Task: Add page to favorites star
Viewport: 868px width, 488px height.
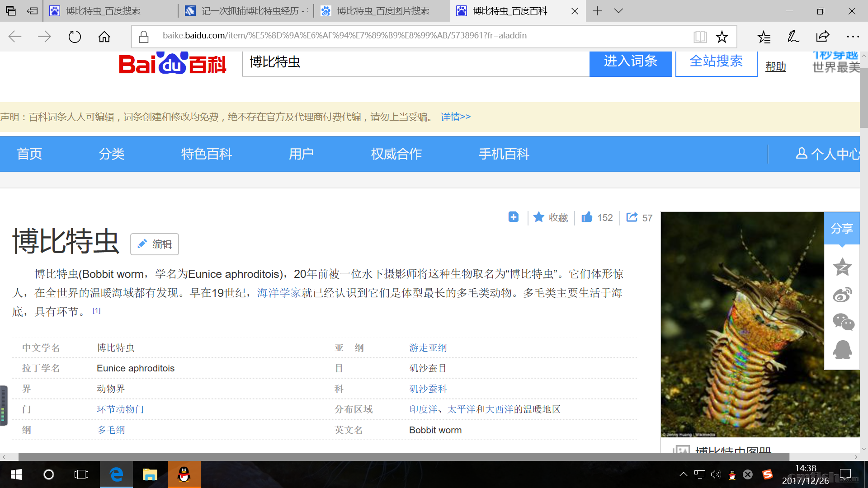Action: coord(722,37)
